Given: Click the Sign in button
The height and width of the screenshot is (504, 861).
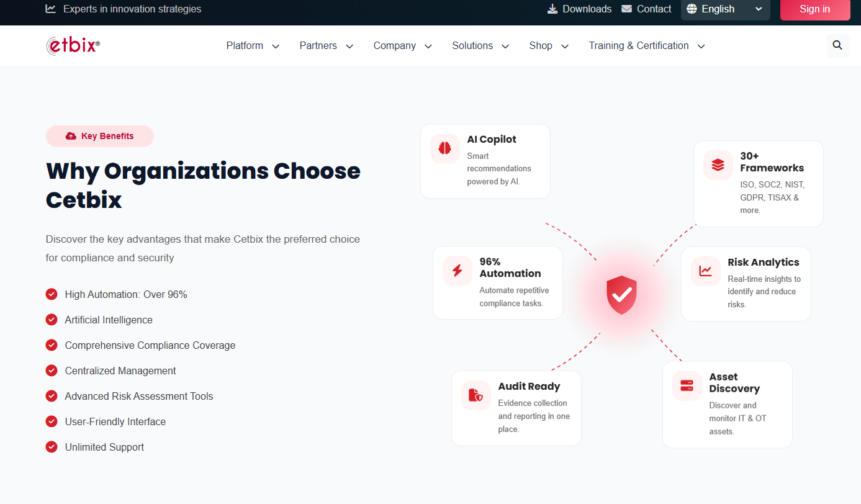Looking at the screenshot, I should click(815, 9).
